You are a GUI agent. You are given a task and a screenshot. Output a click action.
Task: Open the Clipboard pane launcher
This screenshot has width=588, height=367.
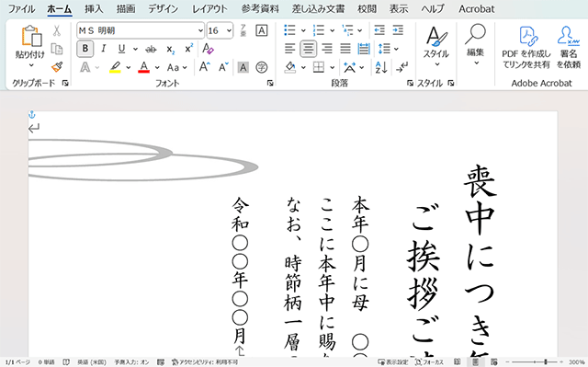point(65,83)
